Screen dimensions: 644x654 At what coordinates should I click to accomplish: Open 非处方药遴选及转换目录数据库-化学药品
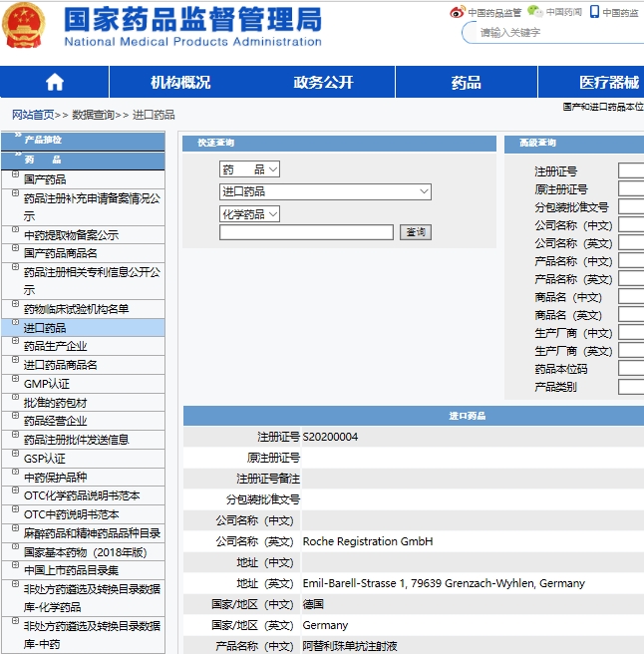click(92, 598)
